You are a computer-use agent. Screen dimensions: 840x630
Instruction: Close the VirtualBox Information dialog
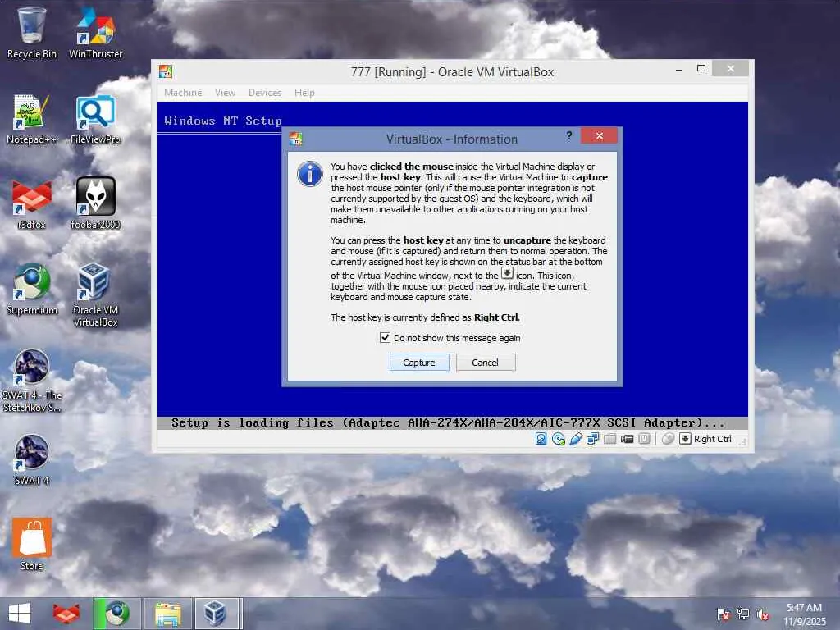click(x=599, y=136)
